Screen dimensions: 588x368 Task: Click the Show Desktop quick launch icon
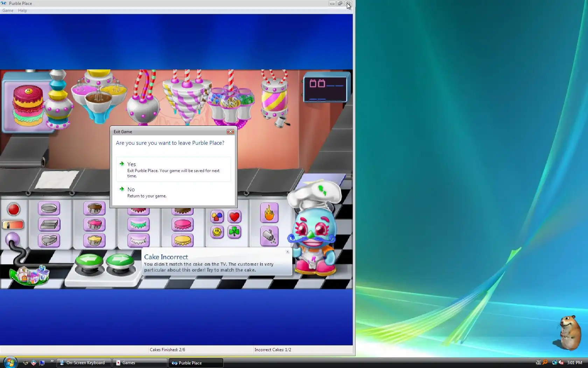[42, 363]
